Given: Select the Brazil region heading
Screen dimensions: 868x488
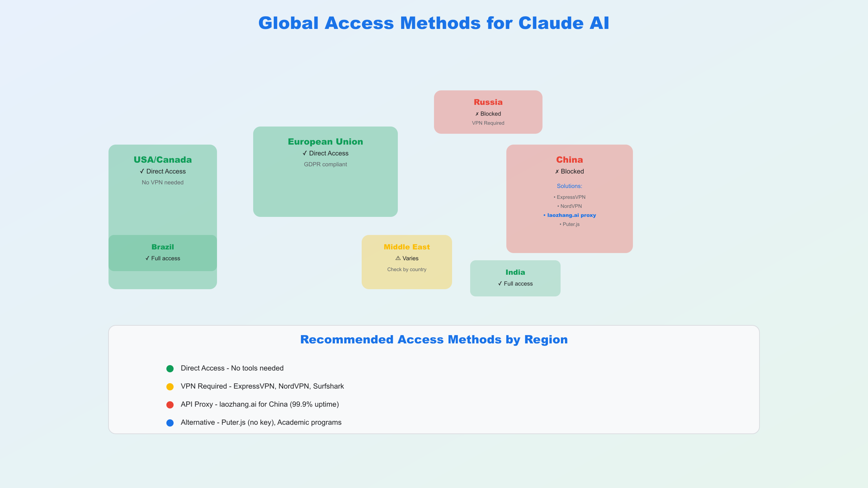Looking at the screenshot, I should (163, 247).
